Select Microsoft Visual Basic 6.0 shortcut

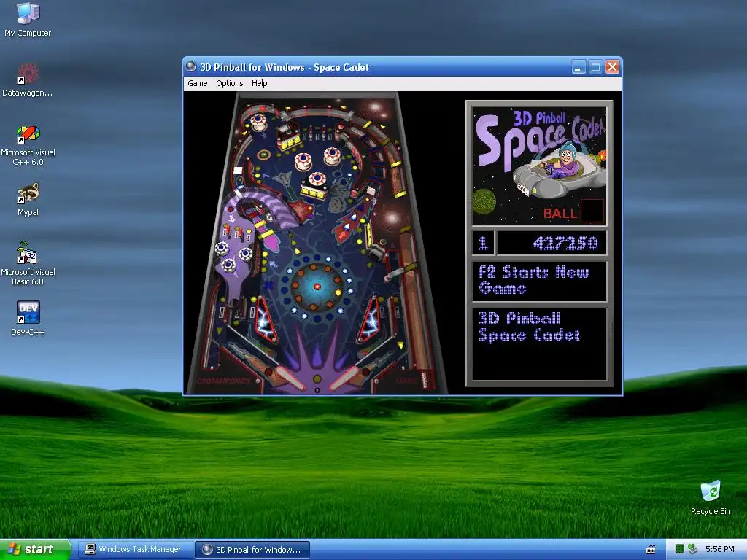[x=28, y=263]
